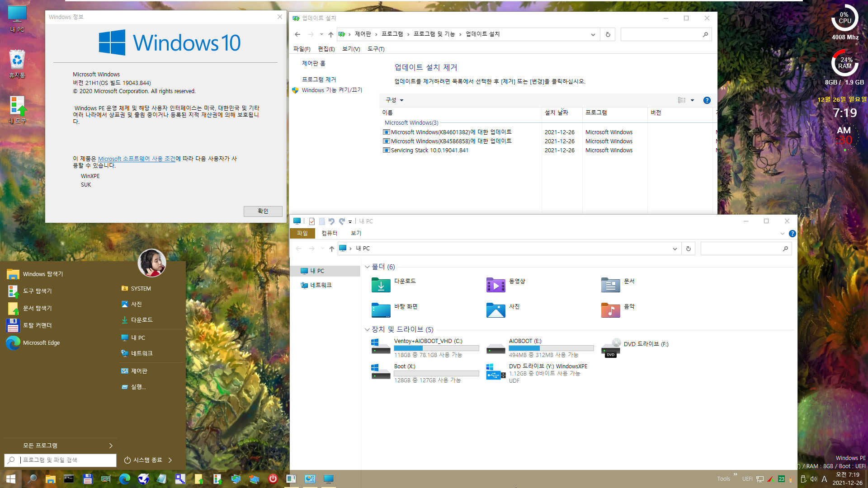Open the 편집(E) menu
Screen dimensions: 868x488
pyautogui.click(x=326, y=49)
